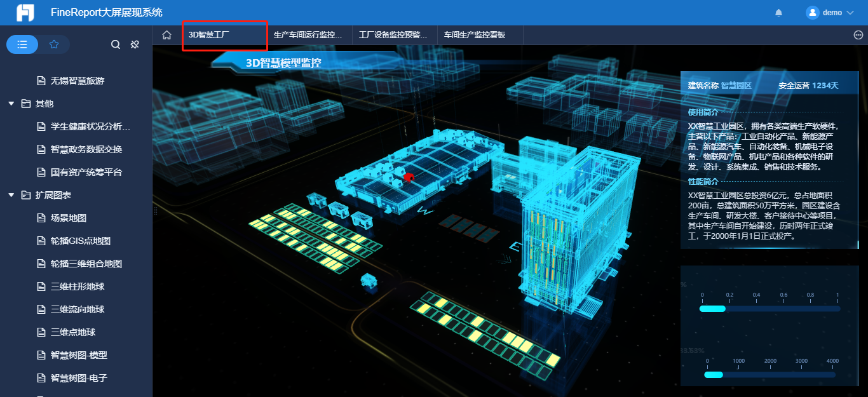868x397 pixels.
Task: Switch to the 车间生产监控看板 tab
Action: pyautogui.click(x=480, y=35)
